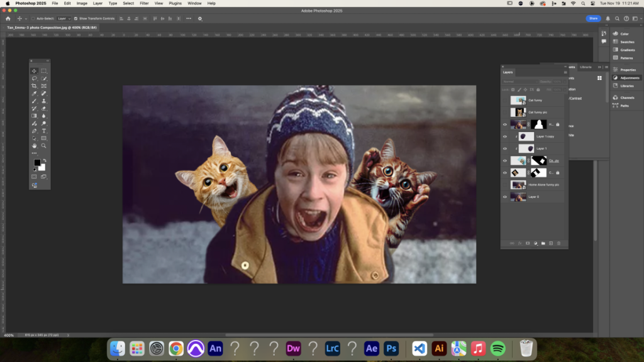Screen dimensions: 644x362
Task: Open the Swatches panel
Action: coord(625,42)
